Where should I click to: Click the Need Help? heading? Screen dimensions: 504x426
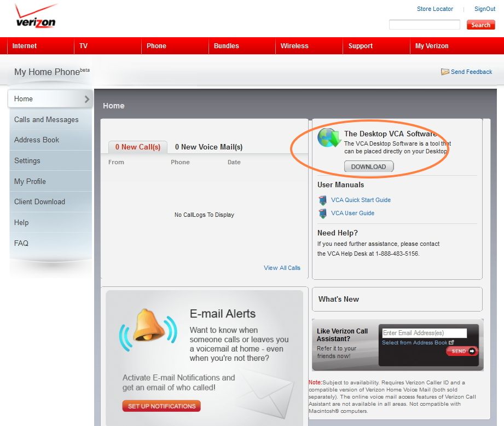338,233
